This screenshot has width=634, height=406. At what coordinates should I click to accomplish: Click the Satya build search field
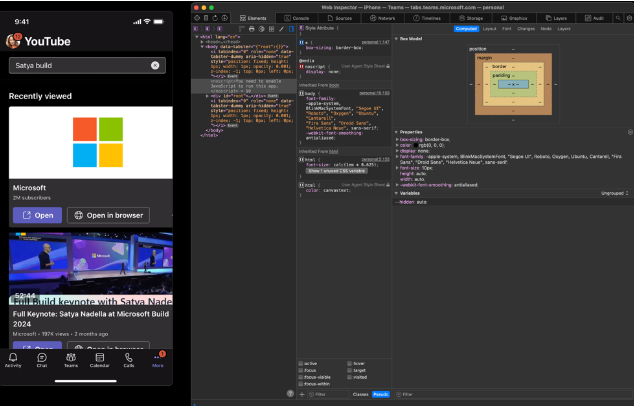point(80,65)
